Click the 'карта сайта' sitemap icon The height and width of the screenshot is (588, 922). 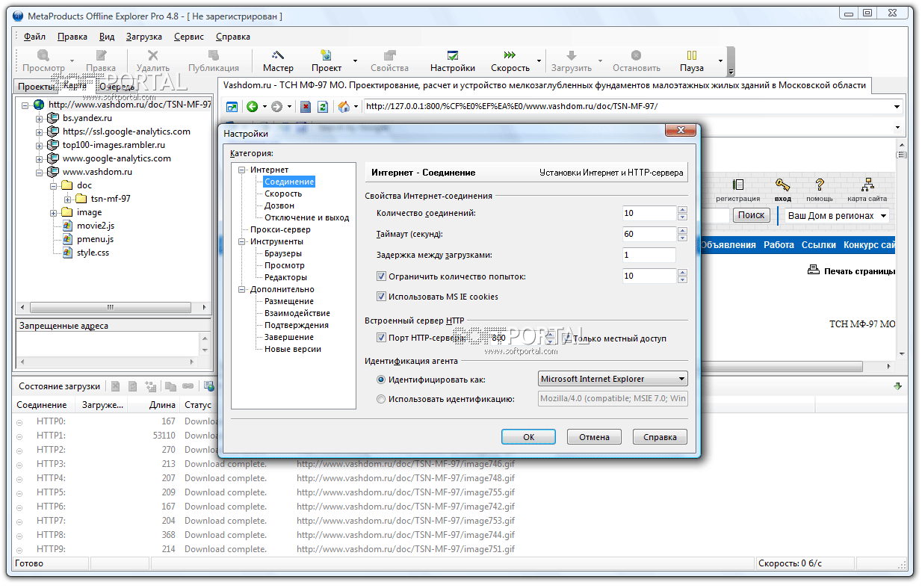point(867,185)
